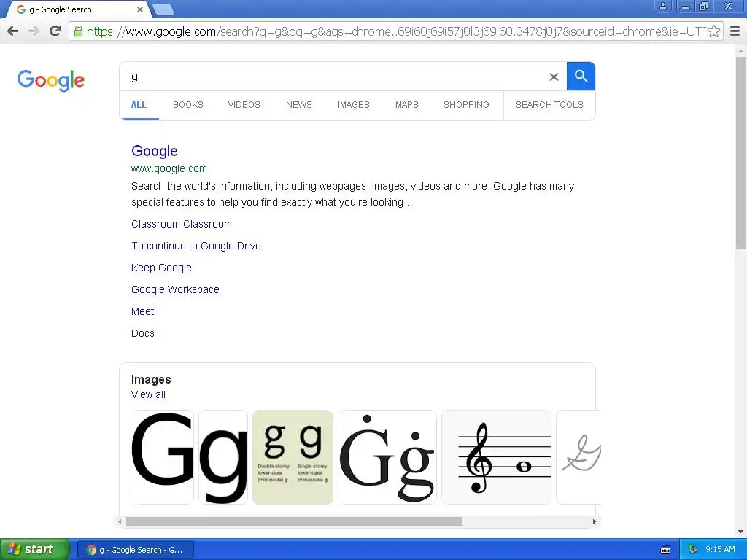
Task: Open the Chrome user profile icon
Action: tap(662, 6)
